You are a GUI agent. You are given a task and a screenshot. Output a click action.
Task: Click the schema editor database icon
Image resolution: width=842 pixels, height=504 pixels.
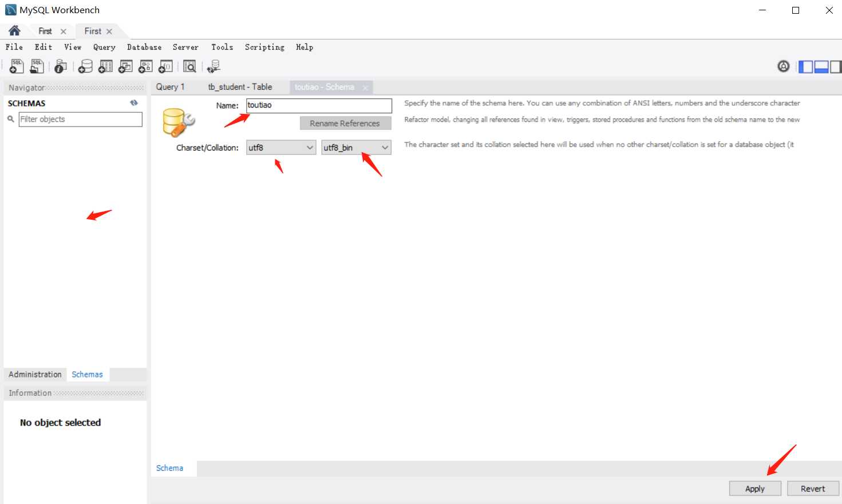(179, 122)
